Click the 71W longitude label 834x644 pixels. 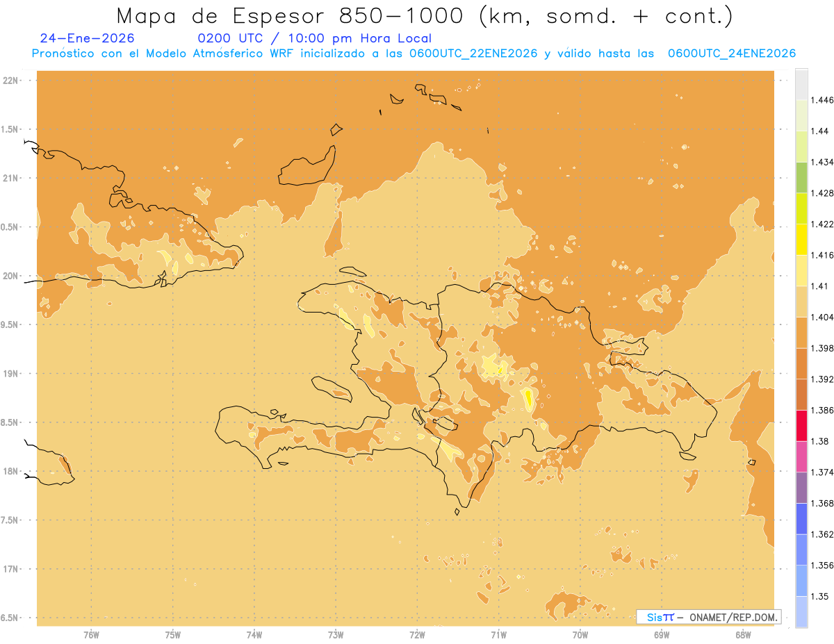point(499,634)
